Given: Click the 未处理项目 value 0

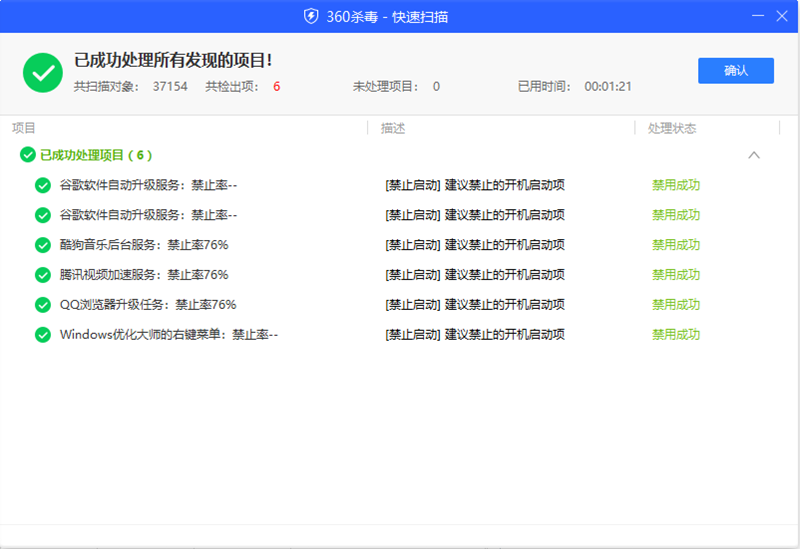Looking at the screenshot, I should click(x=436, y=86).
